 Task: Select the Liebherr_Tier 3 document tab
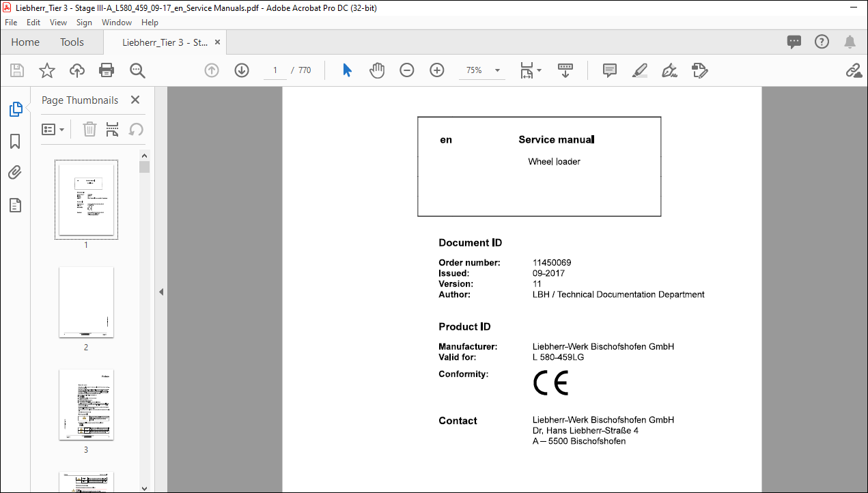pyautogui.click(x=165, y=42)
